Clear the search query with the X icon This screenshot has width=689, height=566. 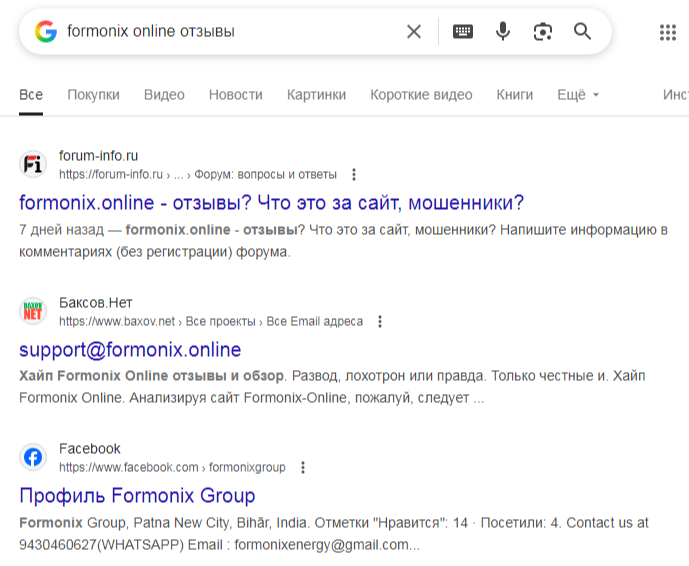414,32
